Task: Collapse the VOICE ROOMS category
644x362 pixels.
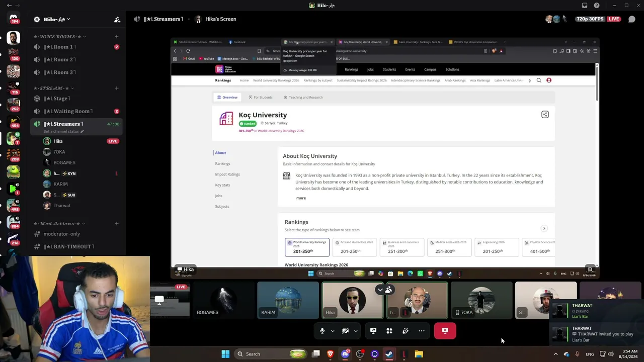Action: point(59,37)
